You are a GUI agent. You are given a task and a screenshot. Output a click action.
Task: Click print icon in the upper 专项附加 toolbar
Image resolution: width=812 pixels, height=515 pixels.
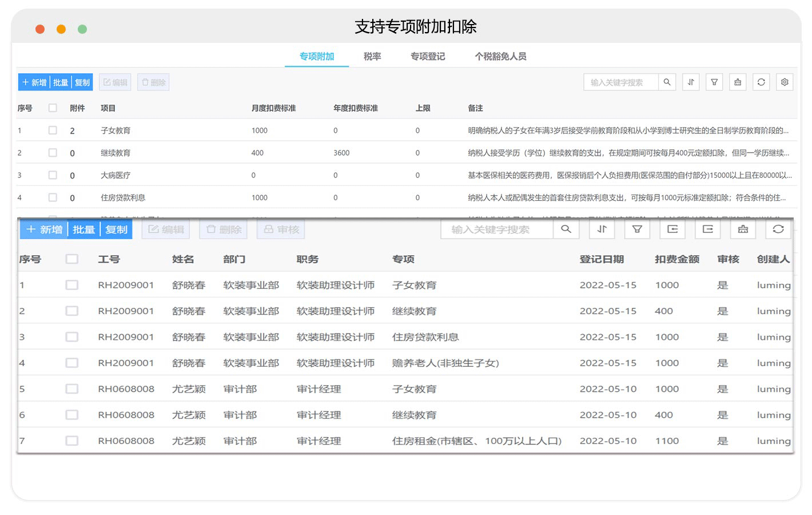coord(738,82)
